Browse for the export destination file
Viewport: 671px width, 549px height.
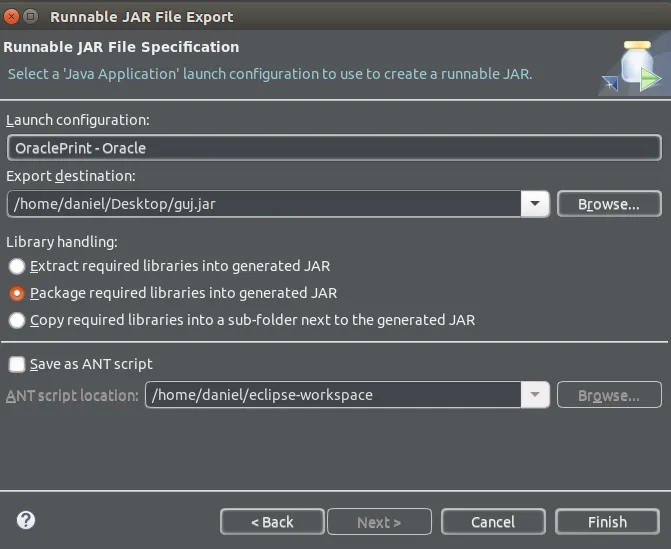[x=609, y=204]
